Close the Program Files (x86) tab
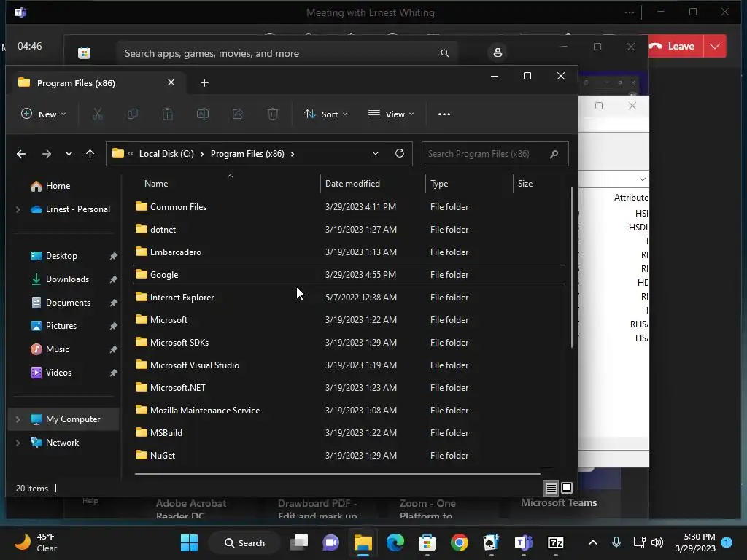The height and width of the screenshot is (560, 747). [171, 82]
